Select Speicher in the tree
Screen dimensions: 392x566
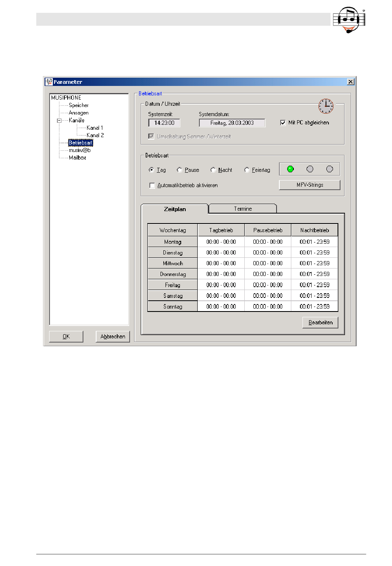tap(78, 105)
